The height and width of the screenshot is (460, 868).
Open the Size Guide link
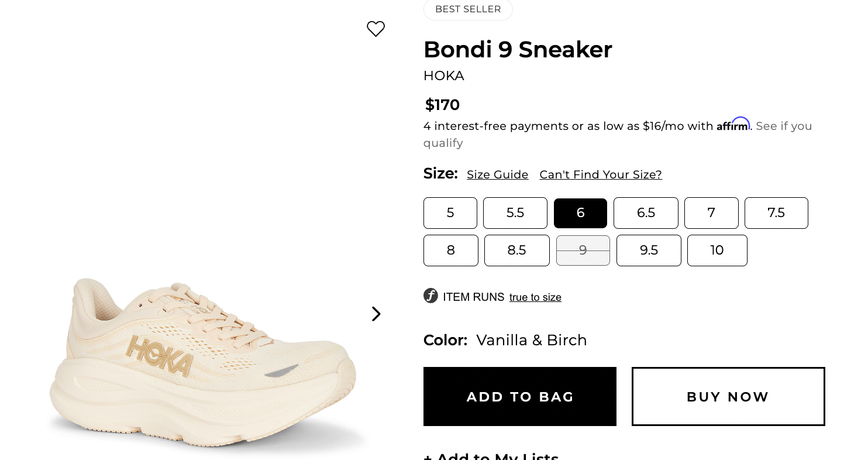(498, 175)
